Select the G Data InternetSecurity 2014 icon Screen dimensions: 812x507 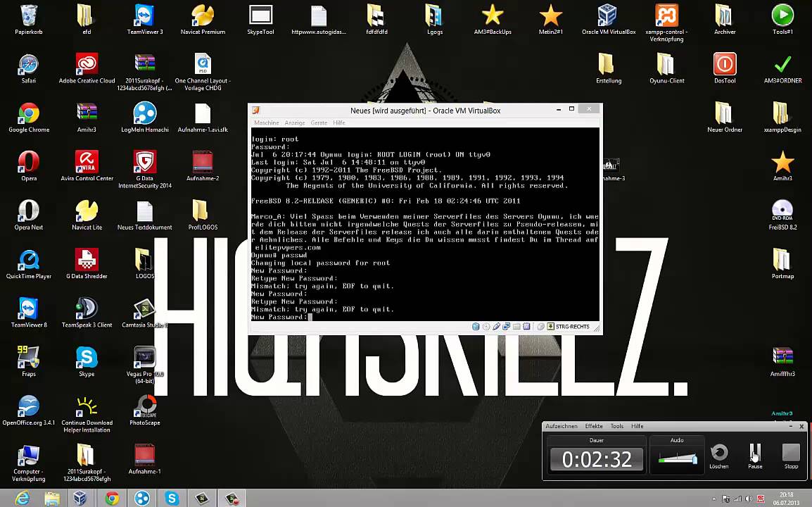pyautogui.click(x=145, y=170)
